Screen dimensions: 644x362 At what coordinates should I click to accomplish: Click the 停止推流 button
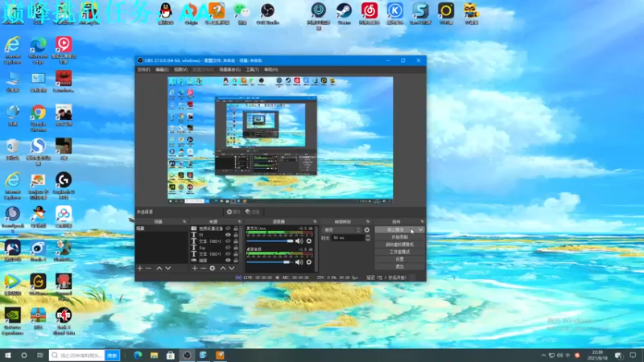click(395, 230)
